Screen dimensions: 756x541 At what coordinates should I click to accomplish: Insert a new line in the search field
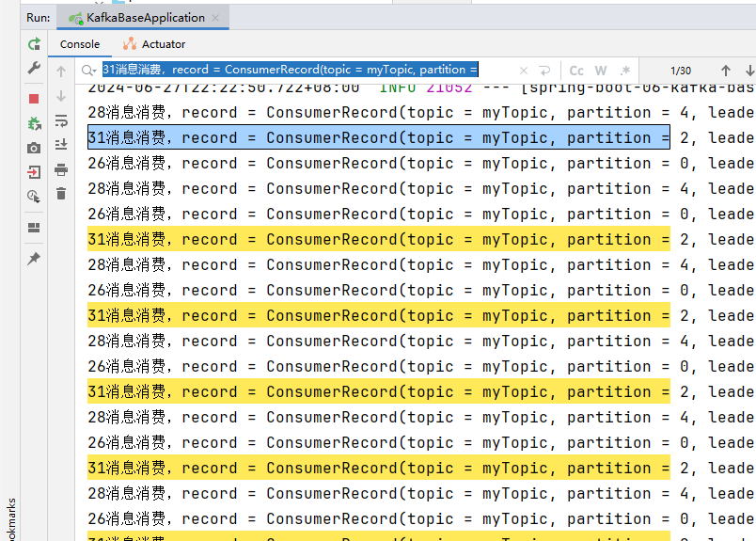pyautogui.click(x=544, y=71)
